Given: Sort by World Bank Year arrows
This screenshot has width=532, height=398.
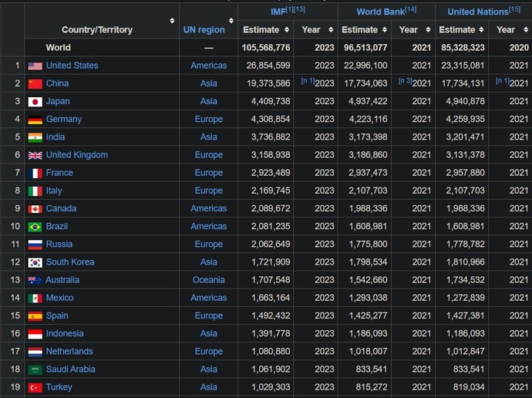Looking at the screenshot, I should point(428,30).
